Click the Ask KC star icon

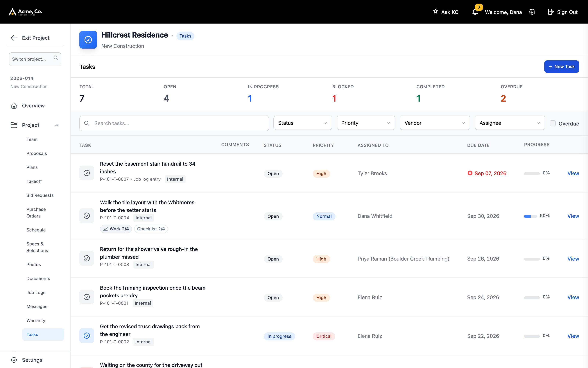click(435, 11)
